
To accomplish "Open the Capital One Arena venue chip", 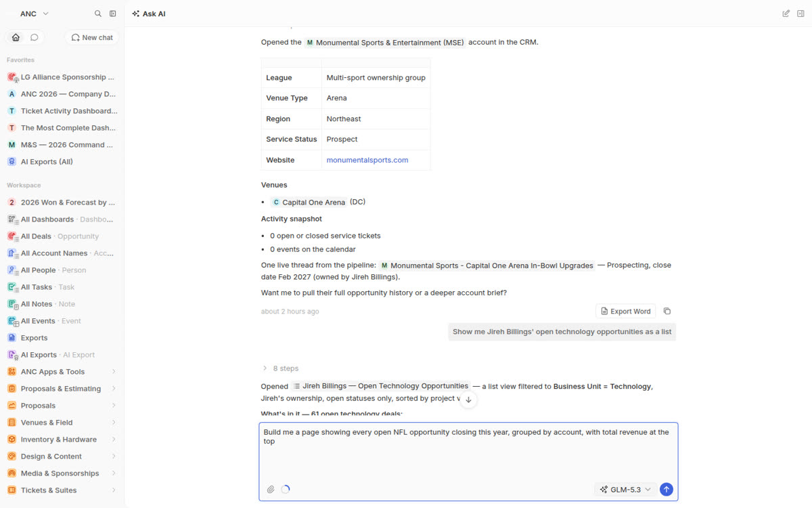I will click(x=309, y=203).
